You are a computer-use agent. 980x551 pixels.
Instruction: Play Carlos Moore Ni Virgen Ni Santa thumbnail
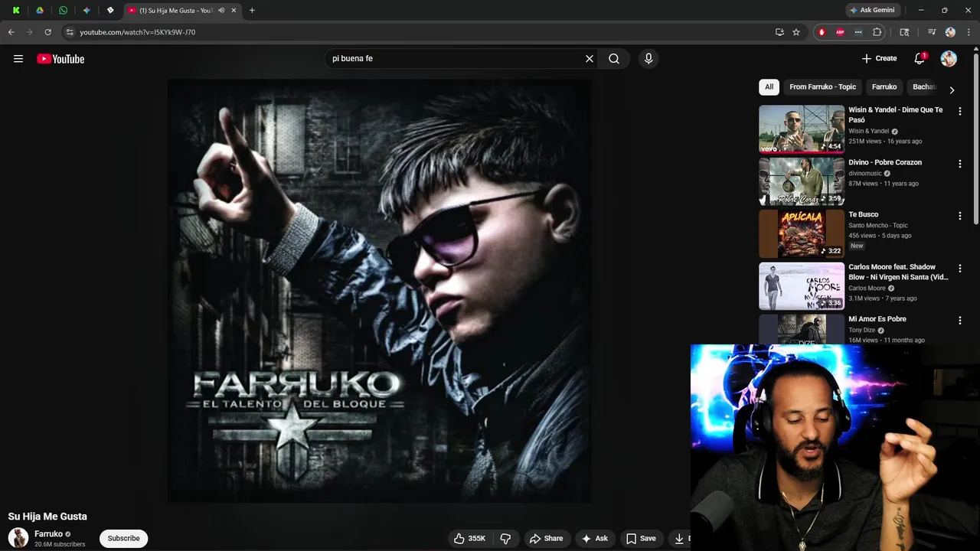[x=802, y=286]
